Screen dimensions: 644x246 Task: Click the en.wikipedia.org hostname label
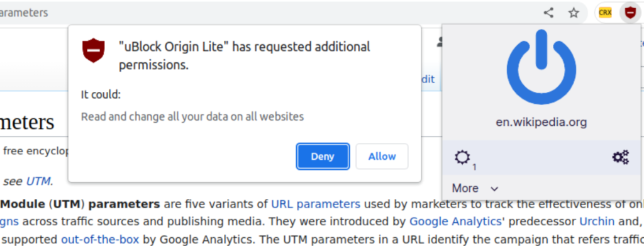click(541, 122)
